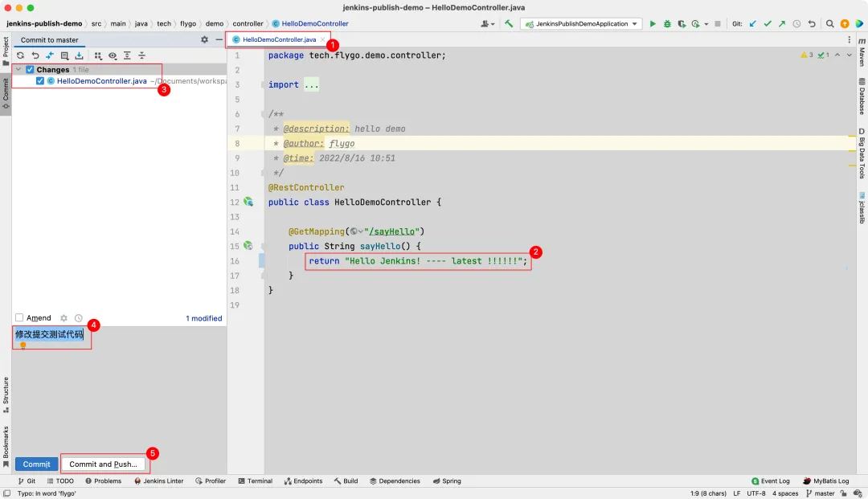Open the Spring tool window
Image resolution: width=868 pixels, height=499 pixels.
click(447, 481)
